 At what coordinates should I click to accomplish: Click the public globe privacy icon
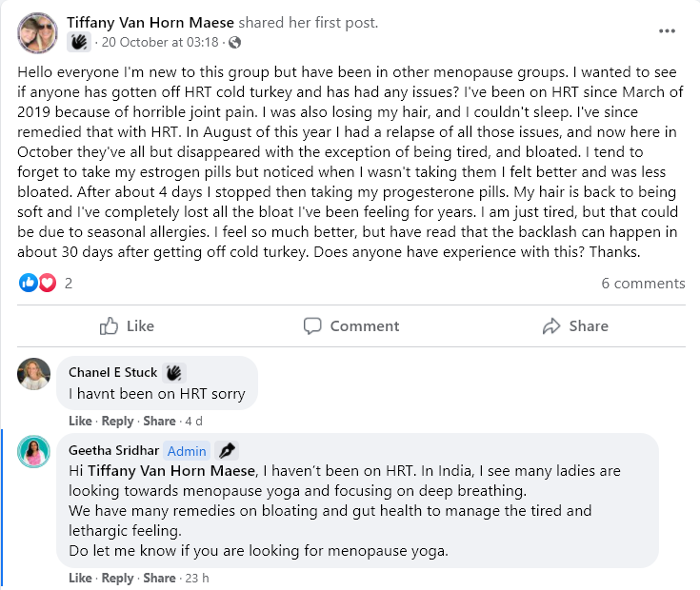point(234,42)
